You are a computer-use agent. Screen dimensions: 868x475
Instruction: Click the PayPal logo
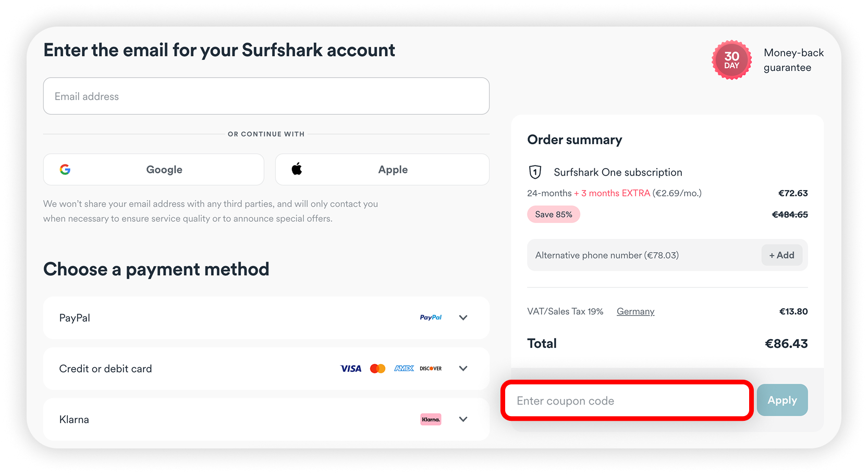point(431,317)
